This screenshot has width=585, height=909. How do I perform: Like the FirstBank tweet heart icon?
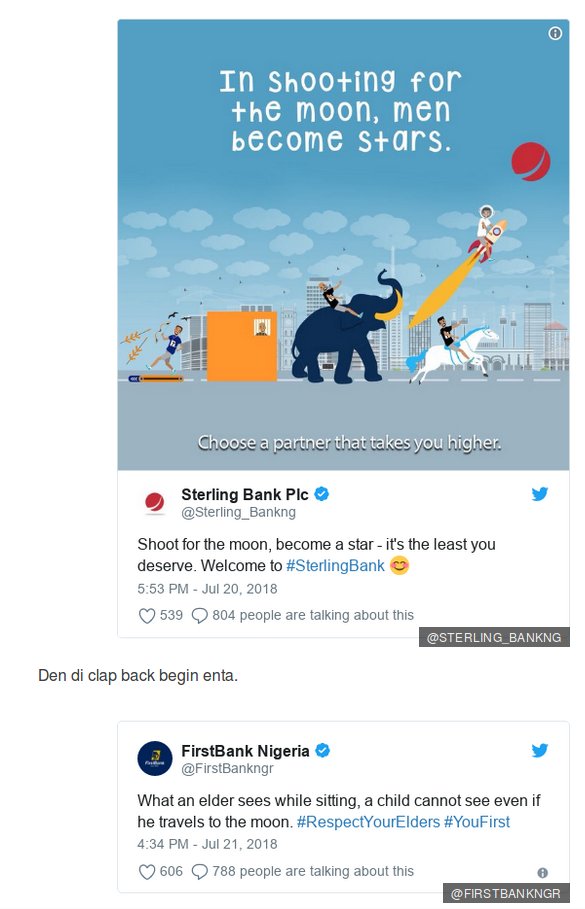(x=147, y=872)
